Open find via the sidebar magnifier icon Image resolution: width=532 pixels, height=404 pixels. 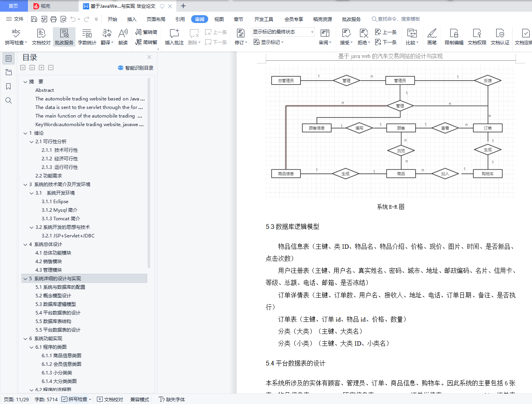point(9,100)
